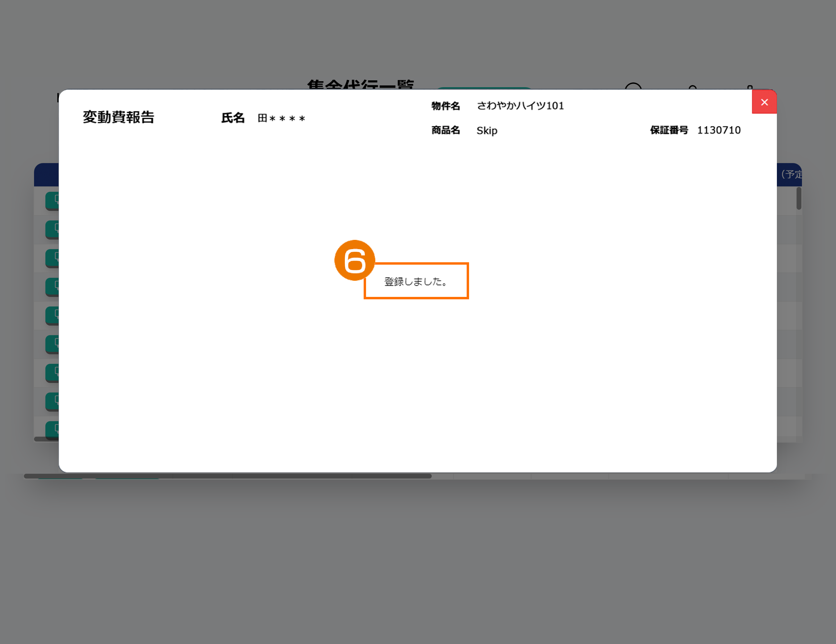
Task: Click the table's vertical scrollbar thumb
Action: pyautogui.click(x=798, y=198)
